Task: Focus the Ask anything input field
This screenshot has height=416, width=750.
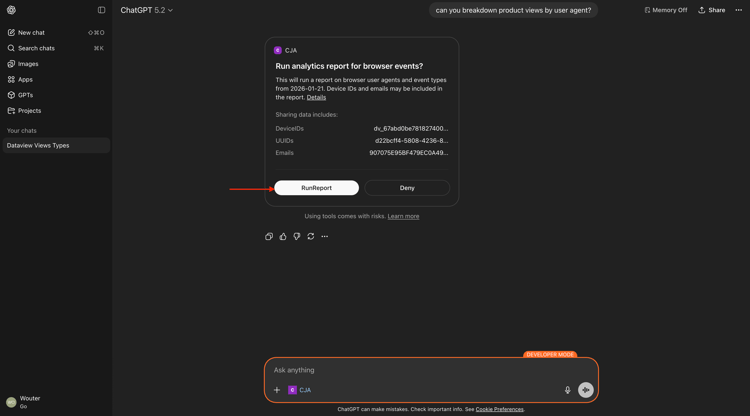Action: (x=430, y=370)
